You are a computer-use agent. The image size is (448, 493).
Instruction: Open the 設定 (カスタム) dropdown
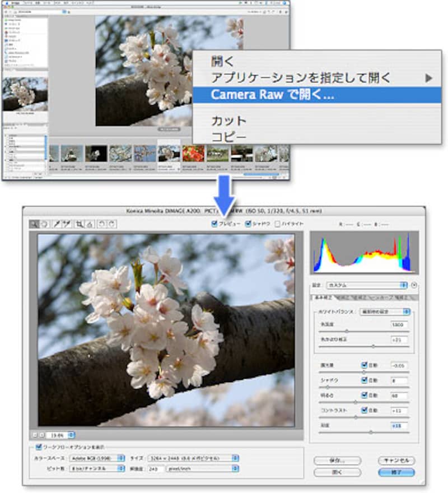point(367,285)
